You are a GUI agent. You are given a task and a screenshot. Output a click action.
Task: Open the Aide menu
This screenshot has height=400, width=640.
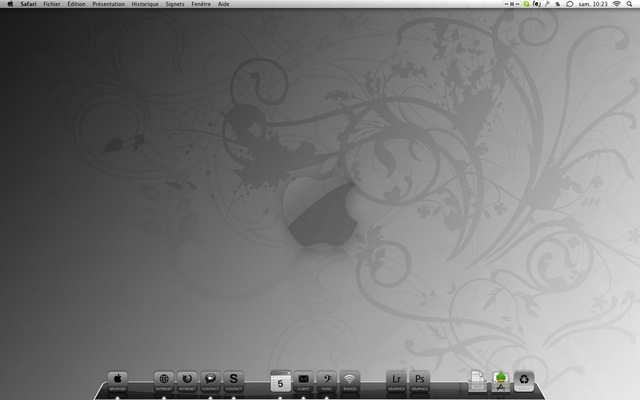(223, 4)
